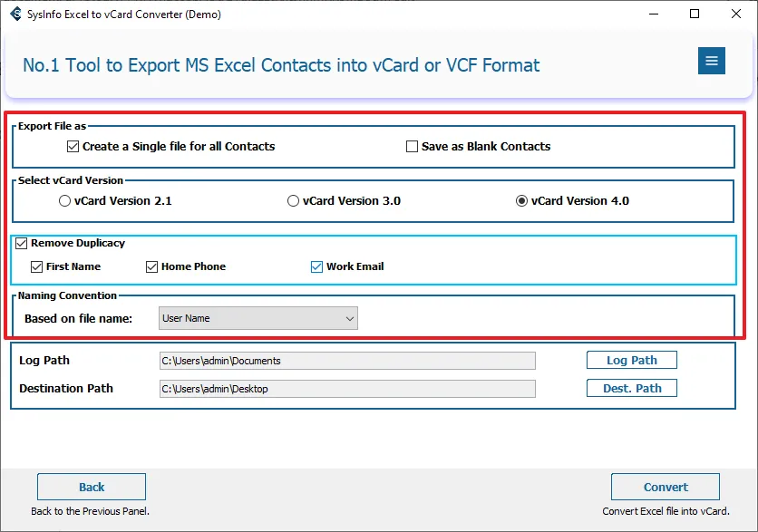Enable Save as Blank Contacts
Image resolution: width=758 pixels, height=532 pixels.
click(413, 146)
